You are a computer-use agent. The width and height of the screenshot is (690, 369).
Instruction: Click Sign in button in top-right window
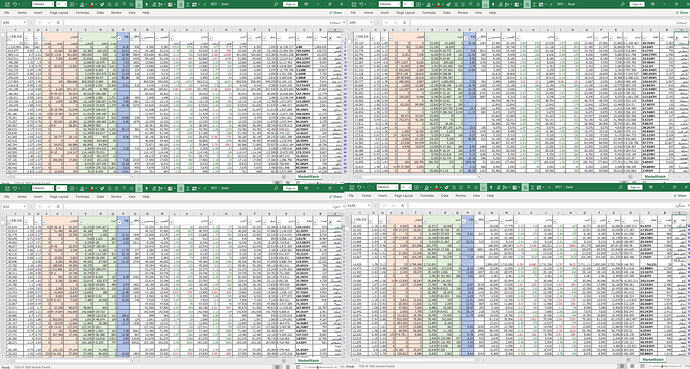(637, 4)
